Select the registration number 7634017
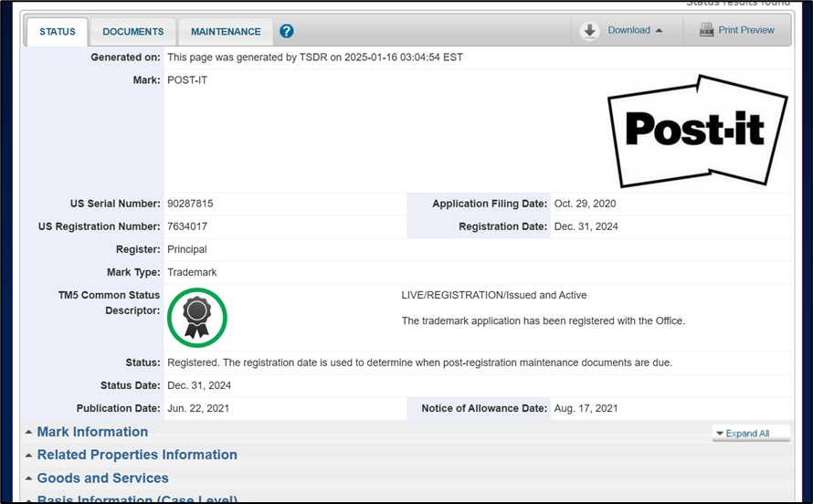Image resolution: width=813 pixels, height=504 pixels. coord(186,226)
